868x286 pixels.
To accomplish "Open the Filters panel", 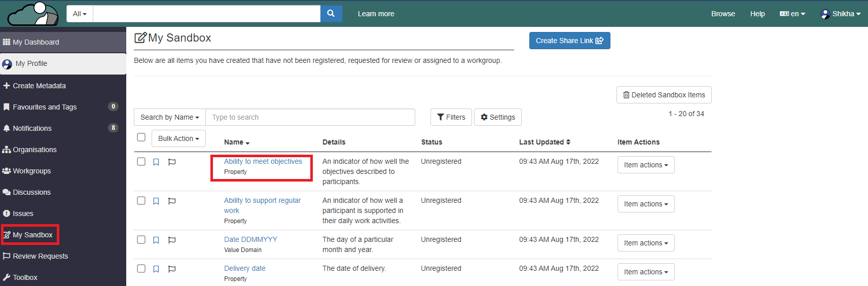I will [451, 117].
